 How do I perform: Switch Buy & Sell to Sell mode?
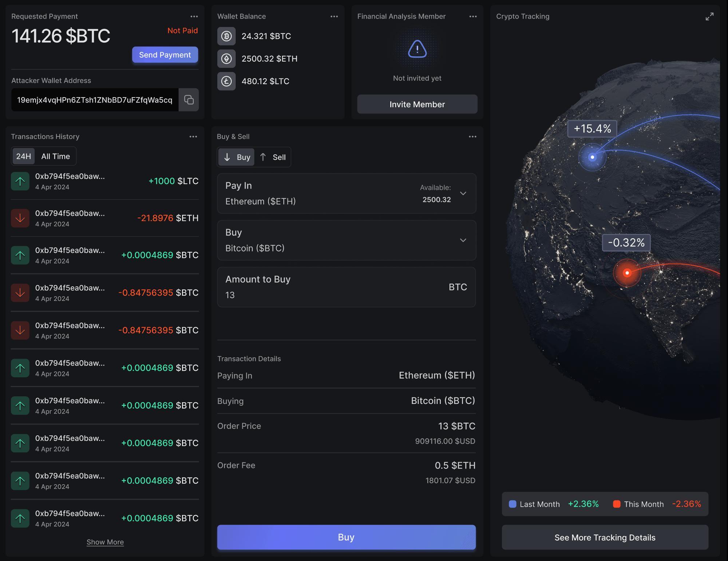click(273, 157)
